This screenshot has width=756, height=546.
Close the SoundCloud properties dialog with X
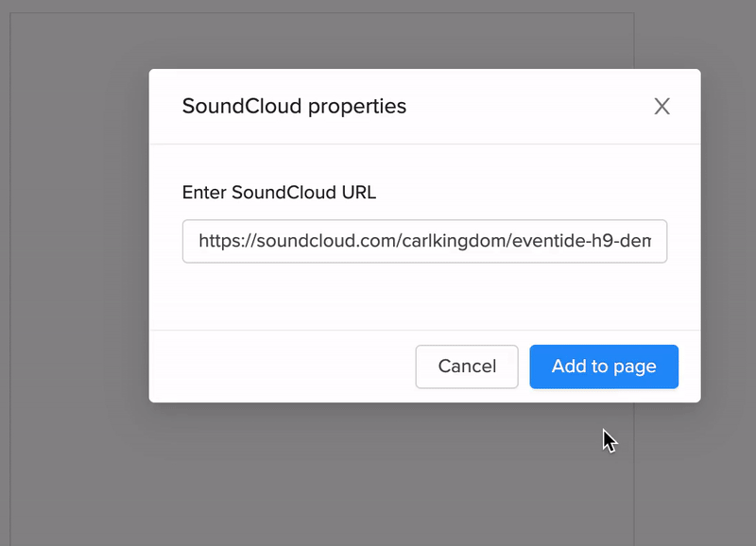click(661, 106)
